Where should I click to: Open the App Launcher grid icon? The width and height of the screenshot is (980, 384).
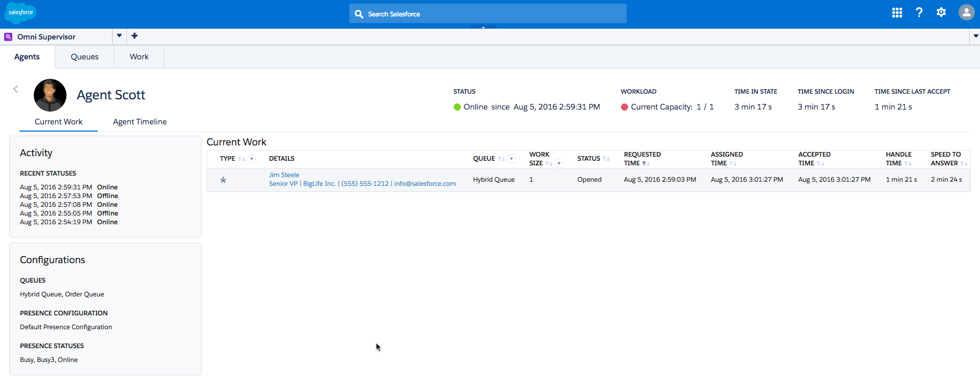tap(897, 13)
